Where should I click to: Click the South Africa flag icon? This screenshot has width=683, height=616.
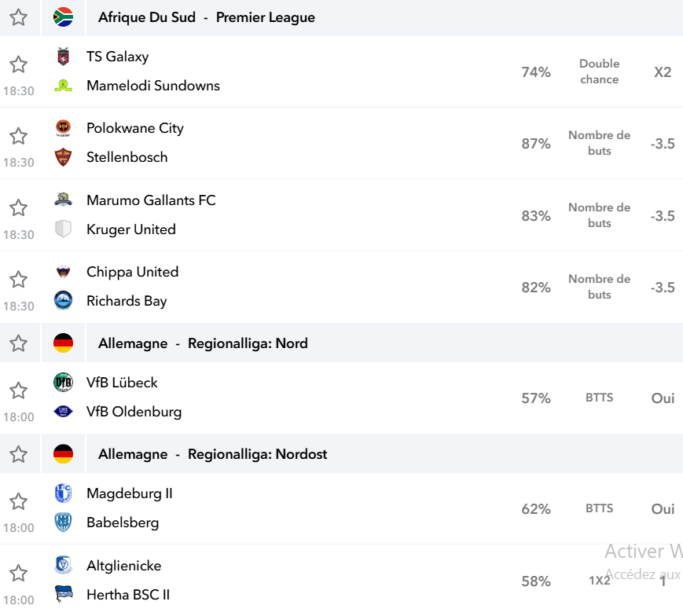(63, 17)
